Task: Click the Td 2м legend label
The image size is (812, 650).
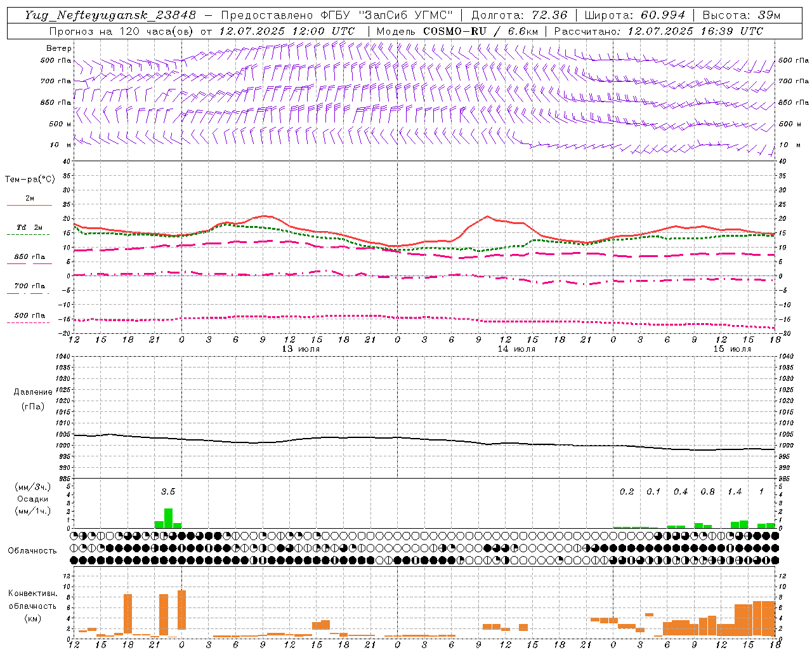Action: tap(30, 227)
